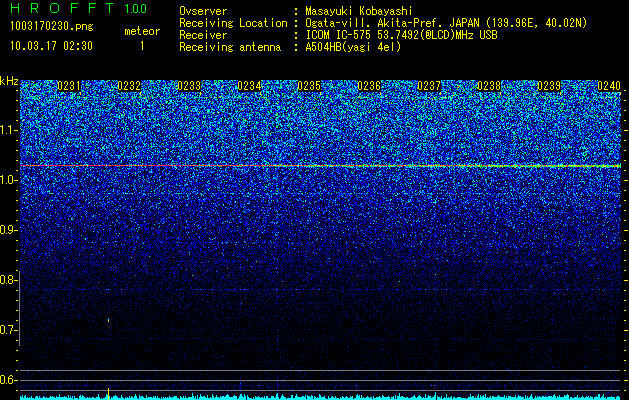Viewport: 629px width, 400px height.
Task: Click the gray vertical range bar beside frequency axis
Action: [x=19, y=308]
